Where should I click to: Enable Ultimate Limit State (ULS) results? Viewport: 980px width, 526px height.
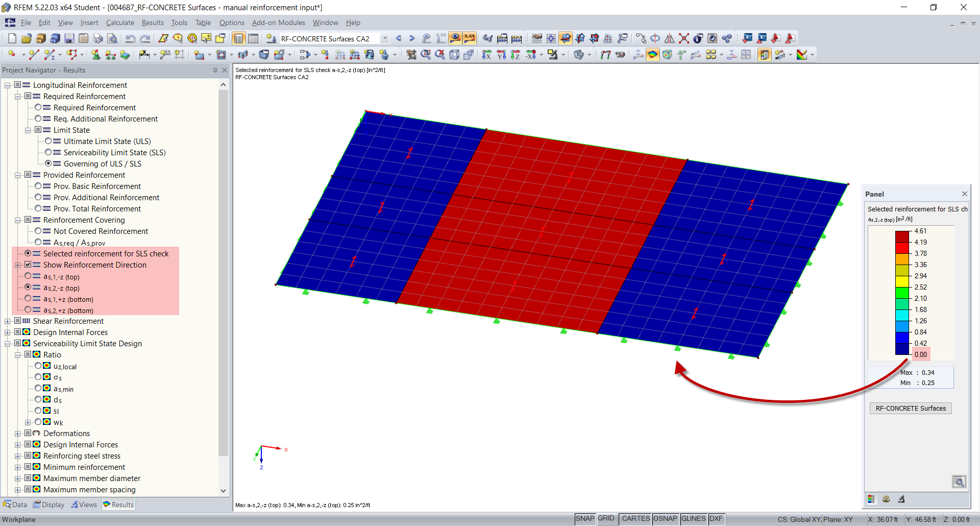pos(49,141)
